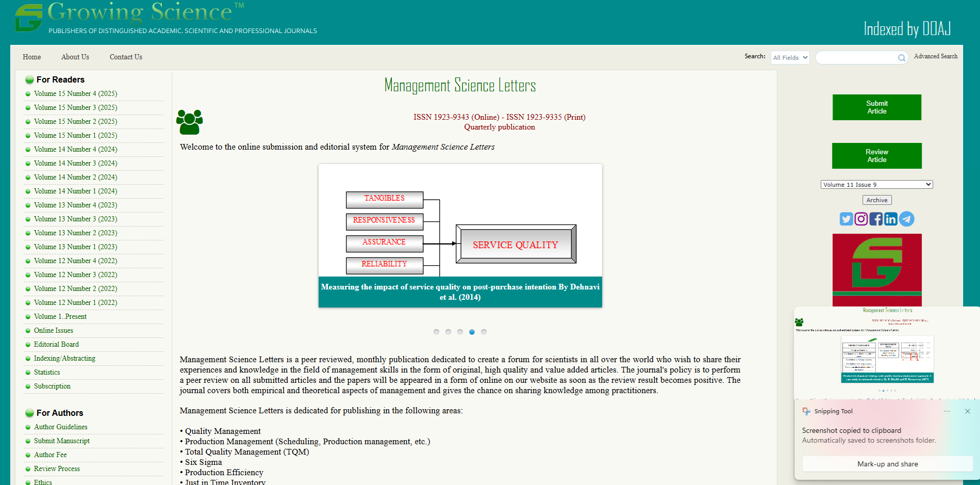The height and width of the screenshot is (485, 980).
Task: Open the Facebook social icon
Action: pos(876,219)
